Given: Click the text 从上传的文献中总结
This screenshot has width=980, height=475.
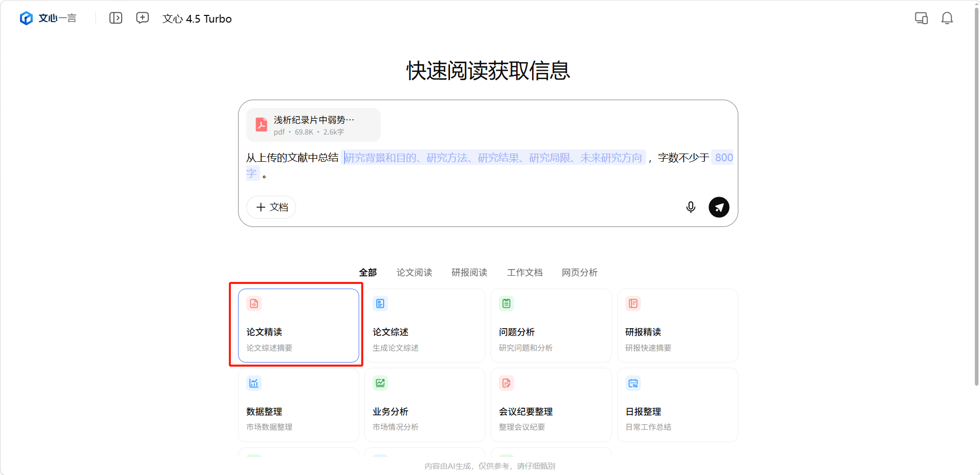Looking at the screenshot, I should click(292, 158).
